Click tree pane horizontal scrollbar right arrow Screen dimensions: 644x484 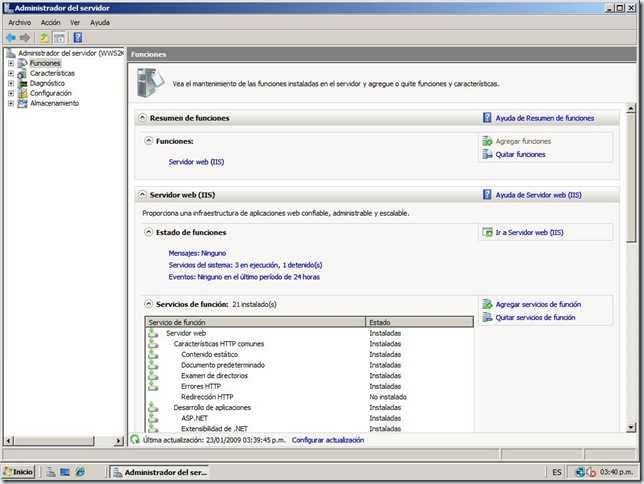[x=119, y=441]
